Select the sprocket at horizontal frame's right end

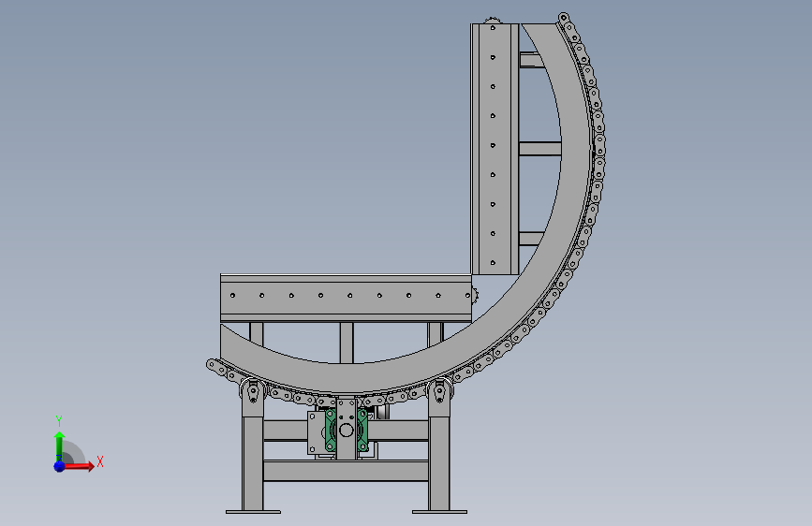coord(475,296)
